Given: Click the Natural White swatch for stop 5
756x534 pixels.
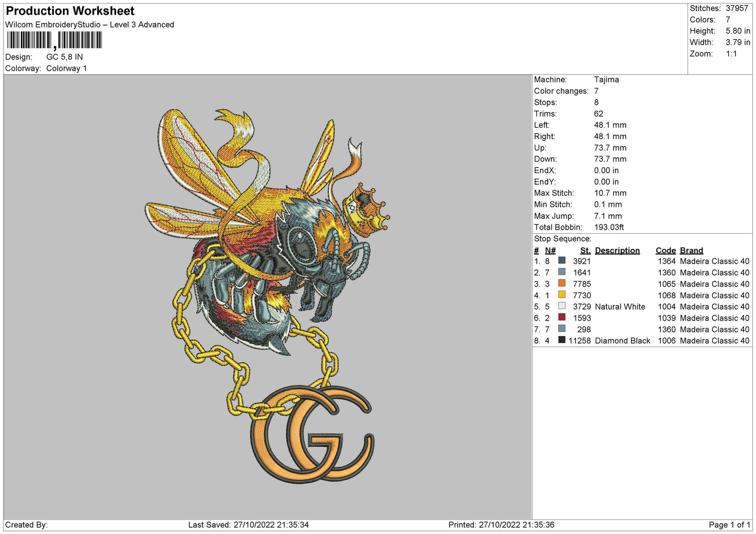Looking at the screenshot, I should click(x=562, y=306).
